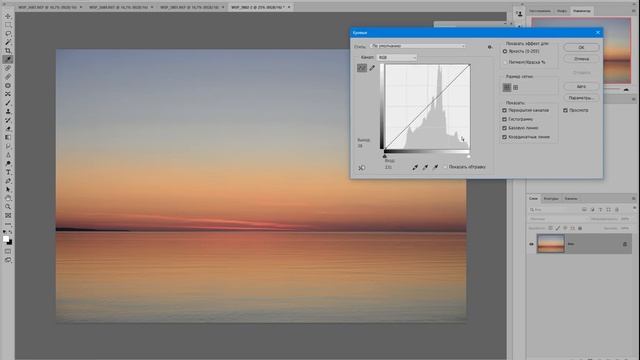Switch to the Paths (Контуры) tab
The image size is (640, 360).
tap(551, 198)
